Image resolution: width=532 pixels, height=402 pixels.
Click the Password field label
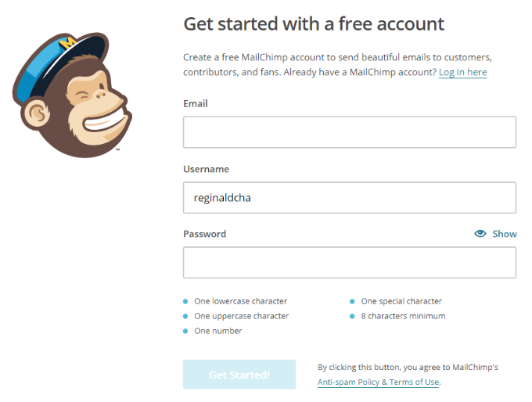coord(205,234)
